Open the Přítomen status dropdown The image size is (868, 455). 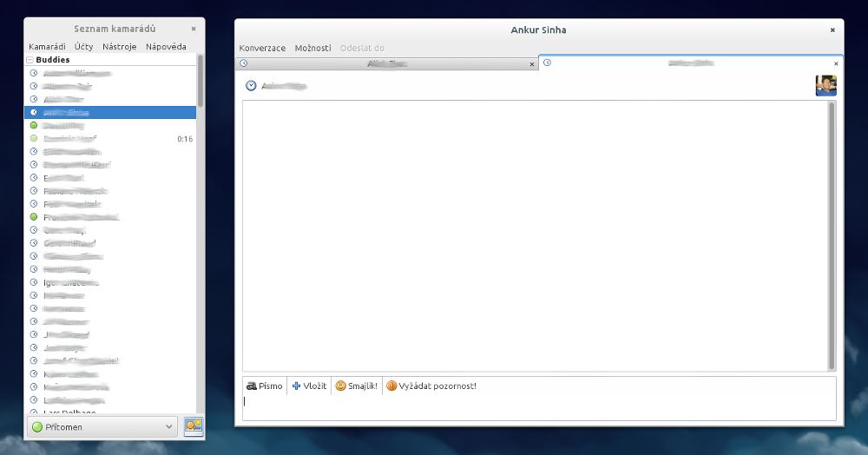102,426
